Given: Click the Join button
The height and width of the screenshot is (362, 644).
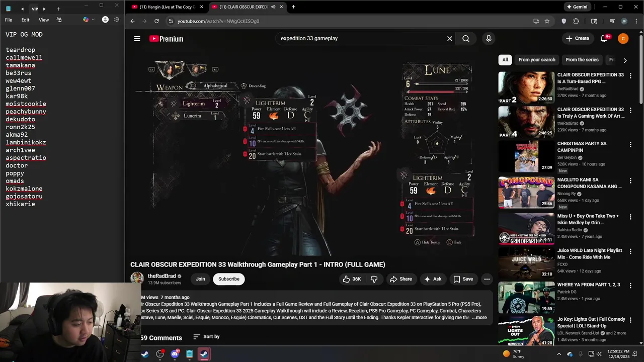Looking at the screenshot, I should [200, 279].
